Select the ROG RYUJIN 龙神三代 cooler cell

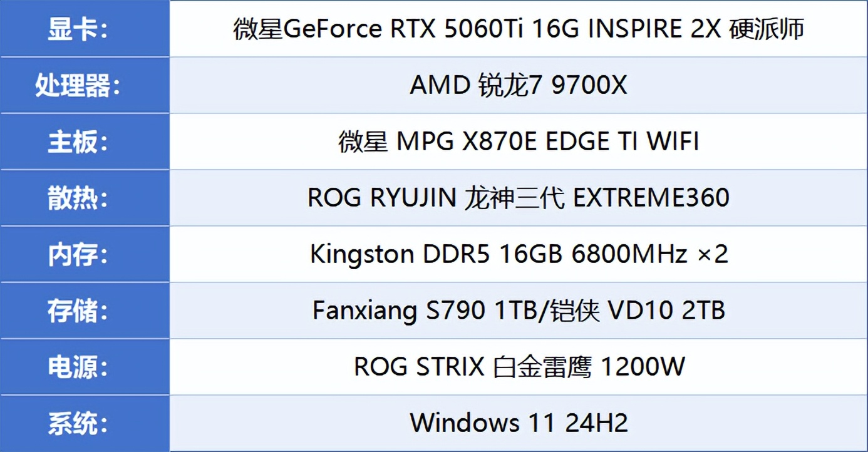(x=519, y=198)
